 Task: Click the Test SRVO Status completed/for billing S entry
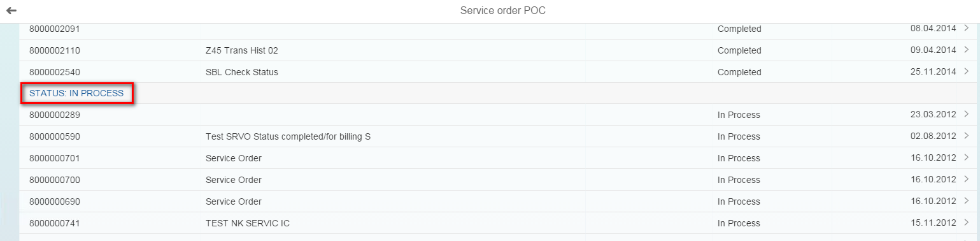coord(288,137)
